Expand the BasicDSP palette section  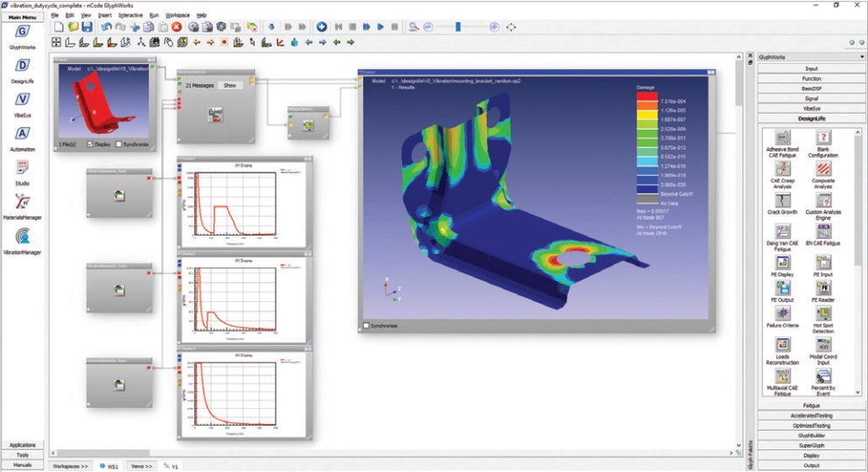811,88
